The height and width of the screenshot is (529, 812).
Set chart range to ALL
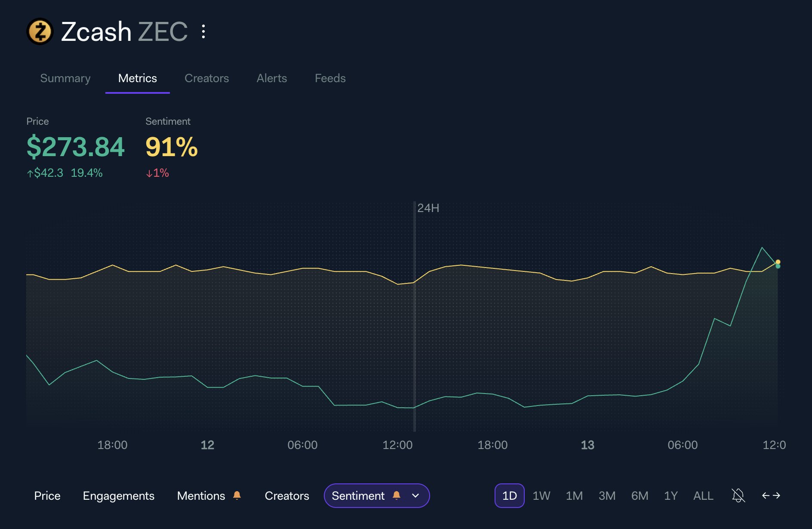703,495
